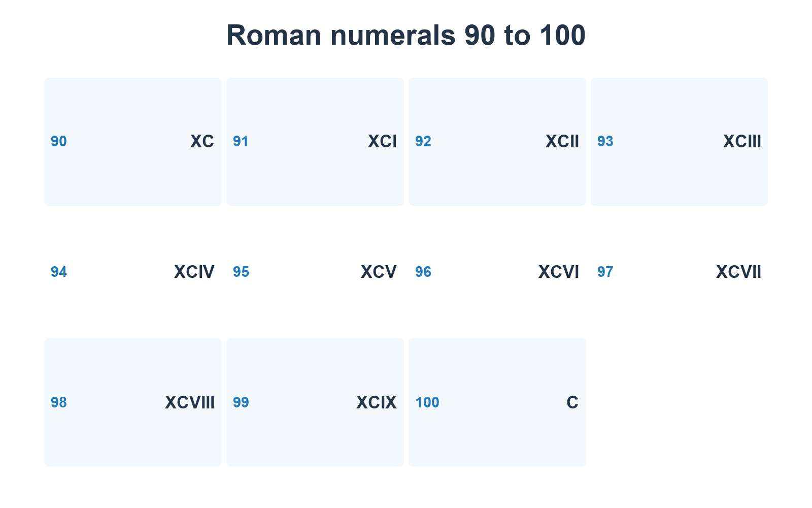Viewport: 812px width, 508px height.
Task: Click the page title heading
Action: click(x=406, y=36)
